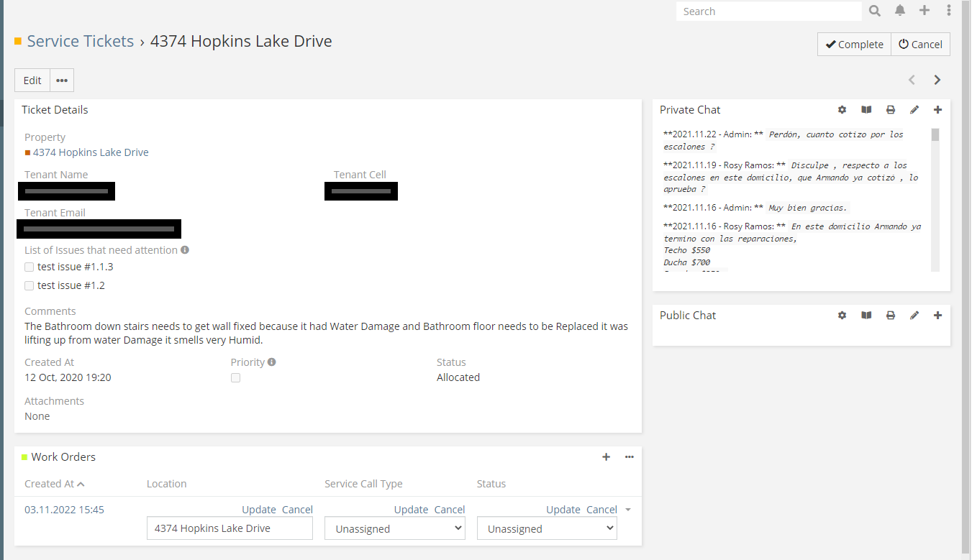This screenshot has height=560, width=972.
Task: Expand more actions next to Edit
Action: (62, 81)
